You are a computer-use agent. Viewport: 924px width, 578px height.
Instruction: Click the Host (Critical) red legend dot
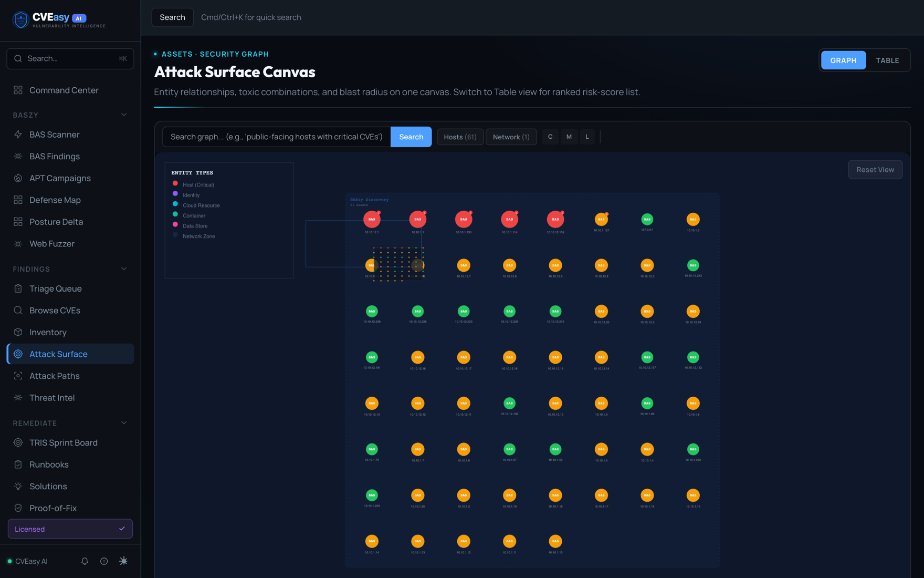tap(175, 183)
